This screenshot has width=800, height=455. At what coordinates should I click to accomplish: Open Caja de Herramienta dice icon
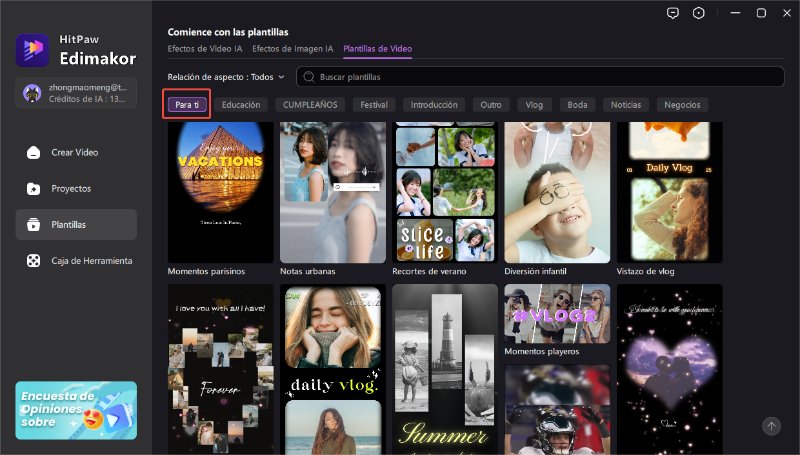(x=33, y=261)
